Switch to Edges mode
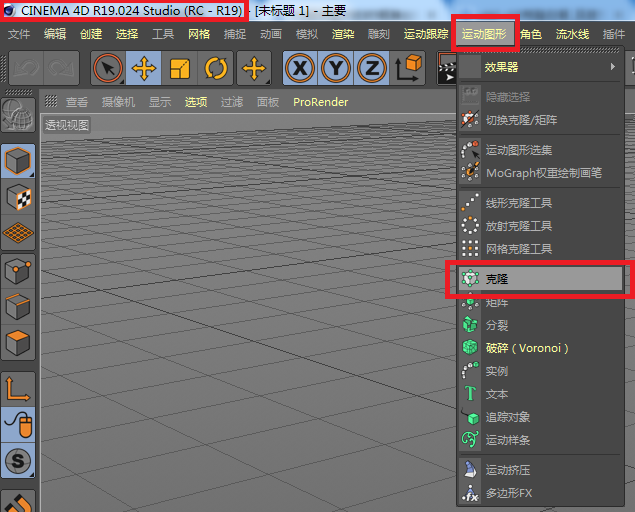The width and height of the screenshot is (635, 512). coord(18,307)
